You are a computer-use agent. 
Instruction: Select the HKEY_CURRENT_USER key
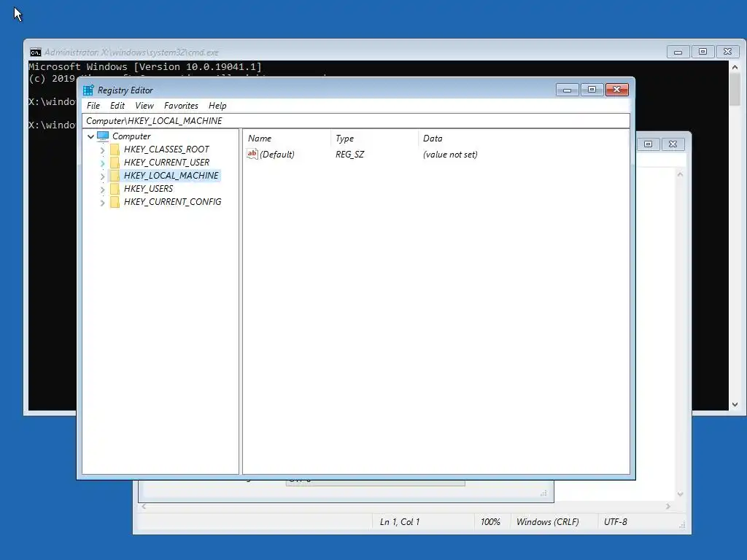click(166, 163)
